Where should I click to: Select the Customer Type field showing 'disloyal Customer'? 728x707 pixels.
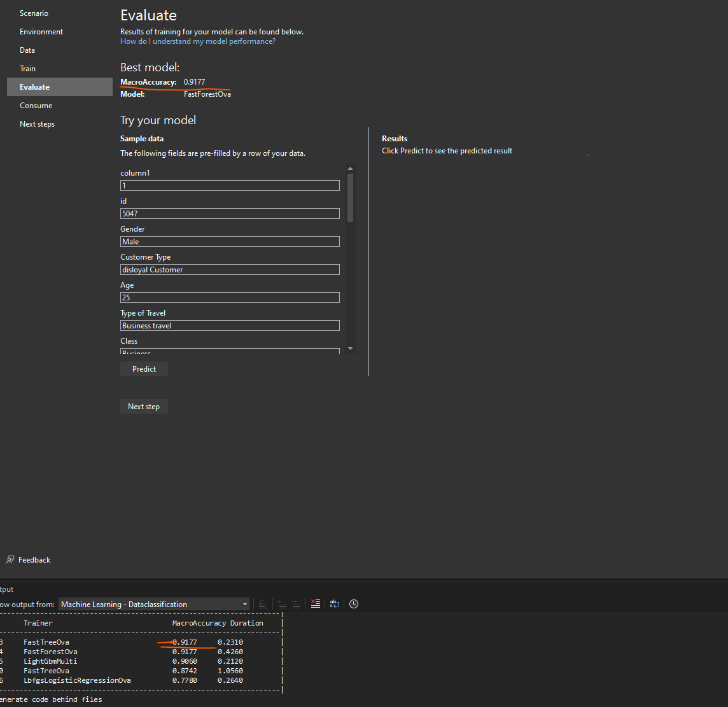pyautogui.click(x=230, y=269)
